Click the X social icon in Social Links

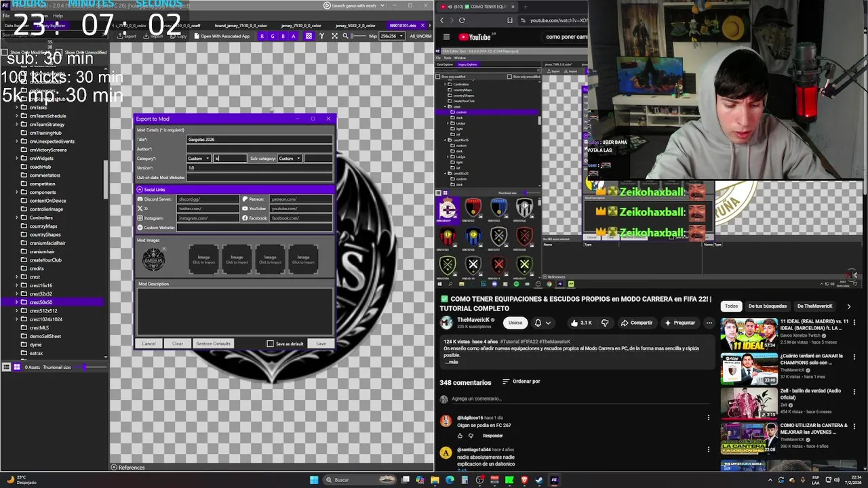140,209
